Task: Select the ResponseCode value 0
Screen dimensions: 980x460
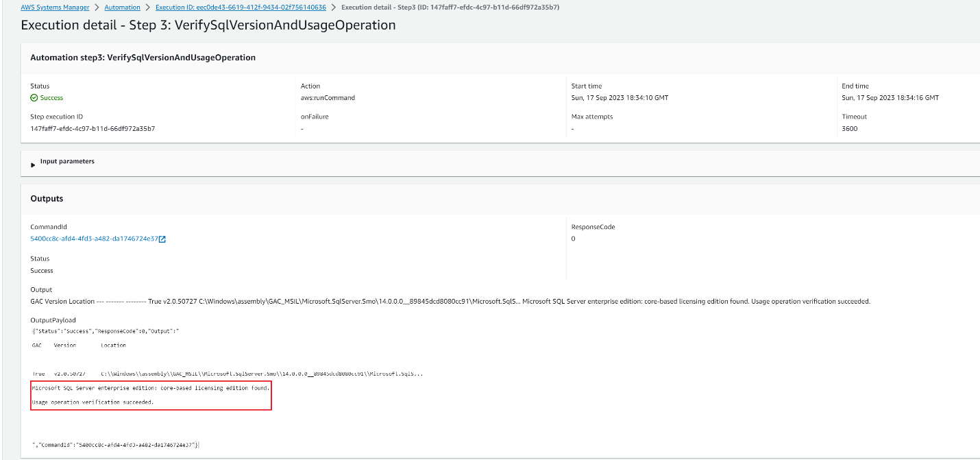Action: point(573,239)
